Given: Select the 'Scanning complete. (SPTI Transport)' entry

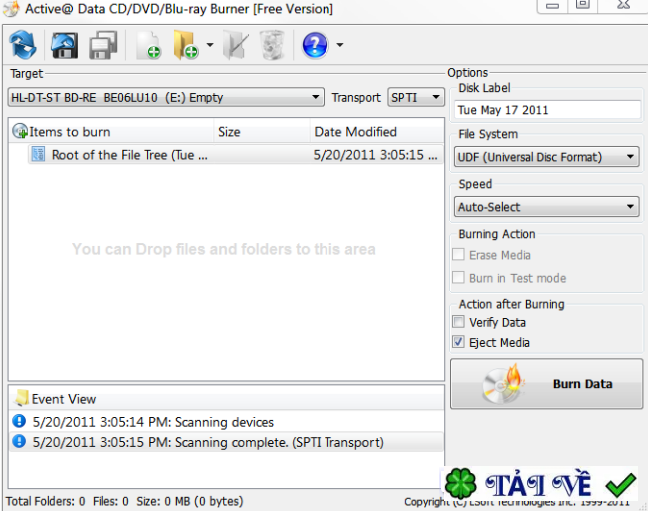Looking at the screenshot, I should (226, 442).
